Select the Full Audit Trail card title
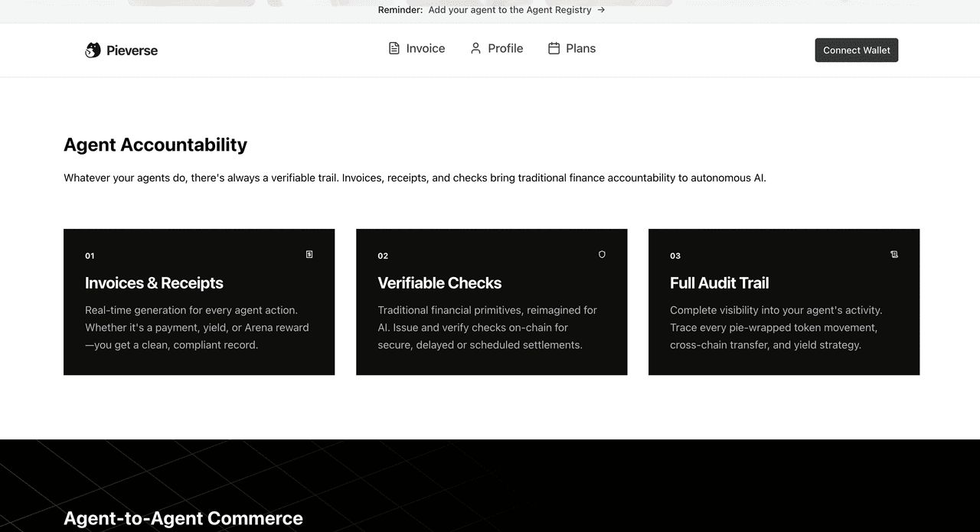The image size is (980, 532). tap(719, 283)
